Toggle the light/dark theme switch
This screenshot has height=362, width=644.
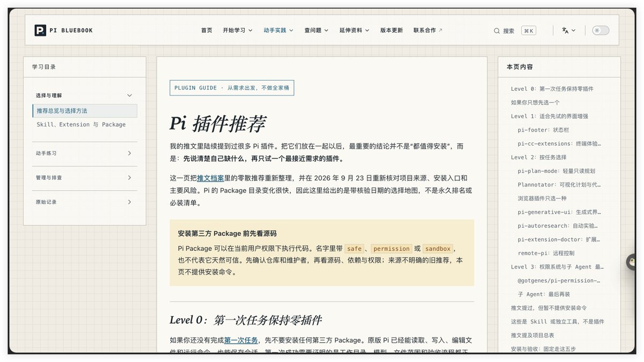click(x=601, y=31)
